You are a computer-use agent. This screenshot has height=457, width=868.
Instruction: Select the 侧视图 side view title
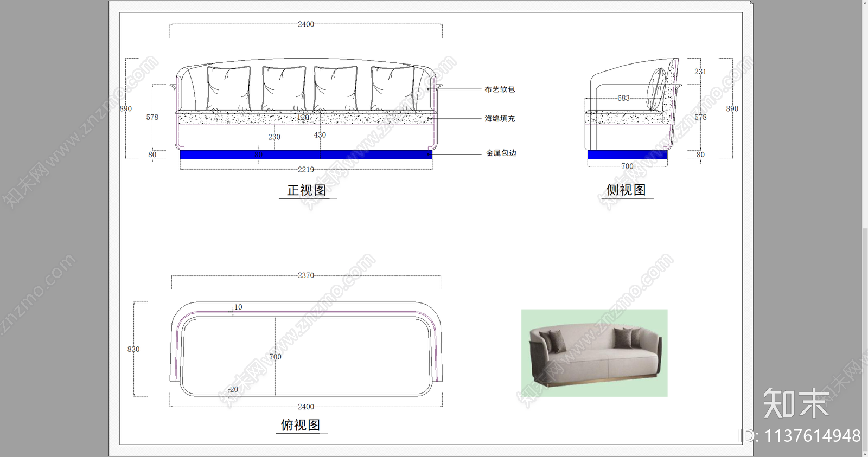tap(626, 190)
